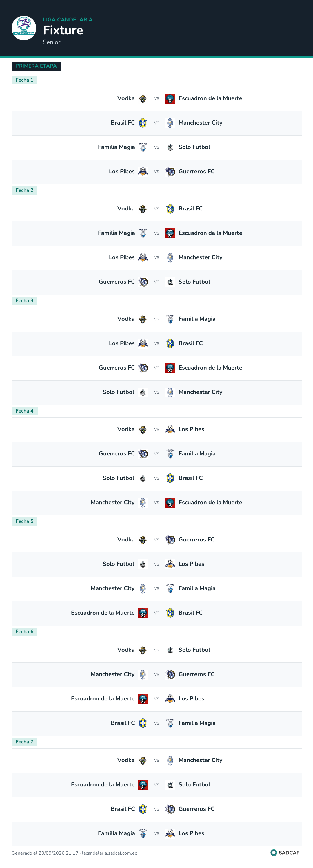Click Brasil FC crest in Fecha 1
Viewport: 313px width, 868px height.
[143, 123]
